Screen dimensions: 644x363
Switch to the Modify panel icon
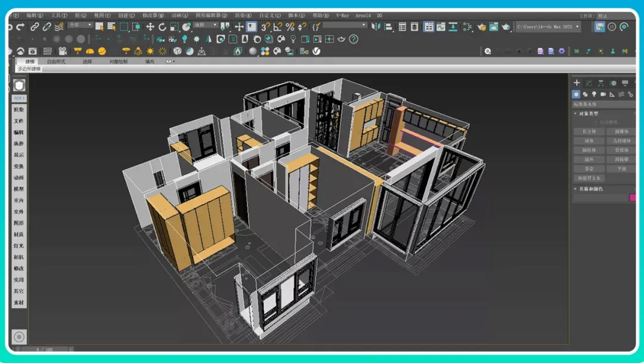(x=589, y=83)
